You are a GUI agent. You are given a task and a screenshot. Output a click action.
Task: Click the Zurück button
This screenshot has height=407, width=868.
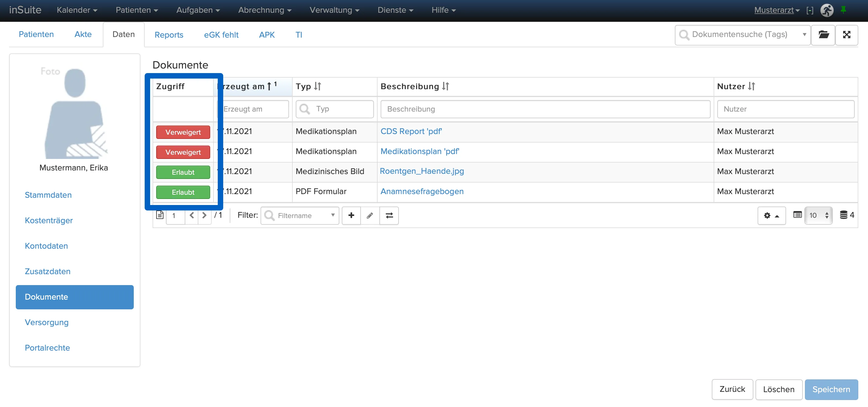click(x=732, y=389)
